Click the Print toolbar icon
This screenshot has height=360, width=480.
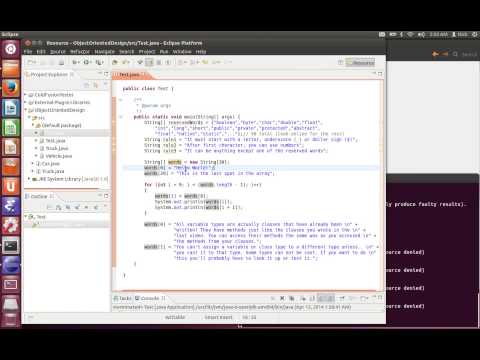pos(61,62)
